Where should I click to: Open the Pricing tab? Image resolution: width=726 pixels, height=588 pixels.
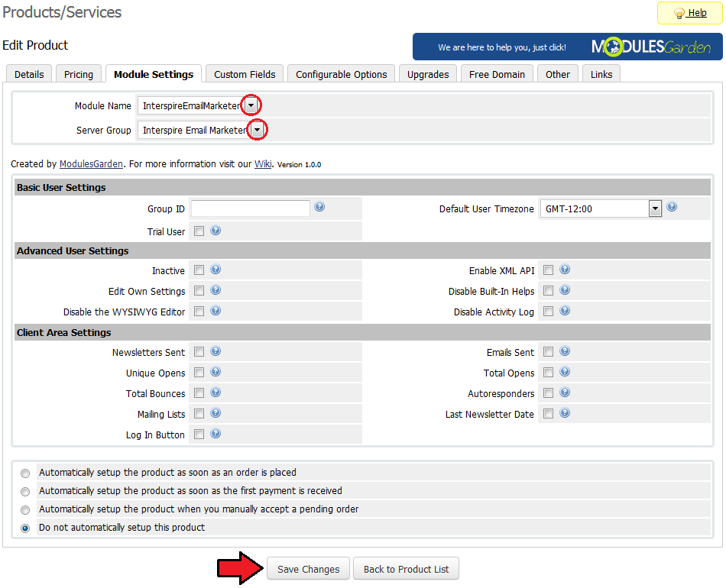pyautogui.click(x=79, y=74)
